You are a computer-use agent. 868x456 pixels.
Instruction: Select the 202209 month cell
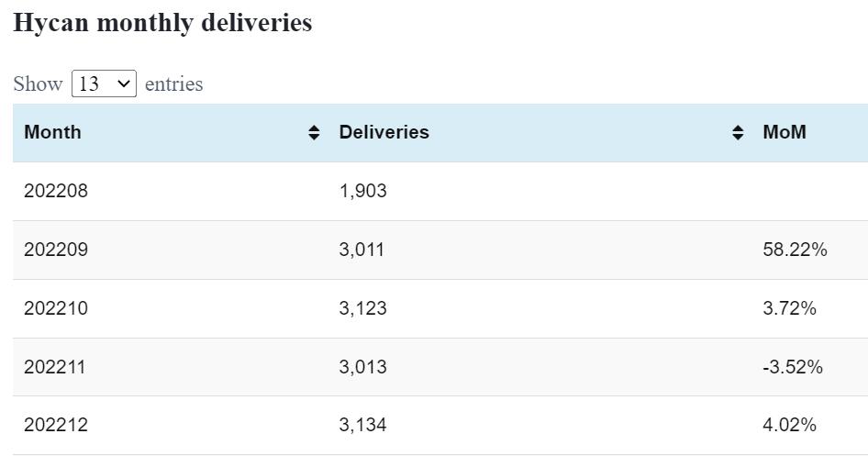point(56,250)
